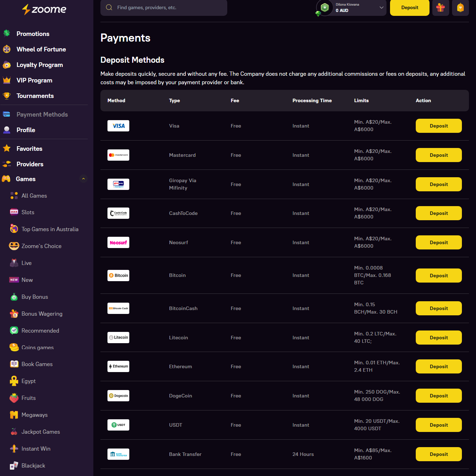The height and width of the screenshot is (476, 476).
Task: Click the CashtoCode logo
Action: coord(118,213)
